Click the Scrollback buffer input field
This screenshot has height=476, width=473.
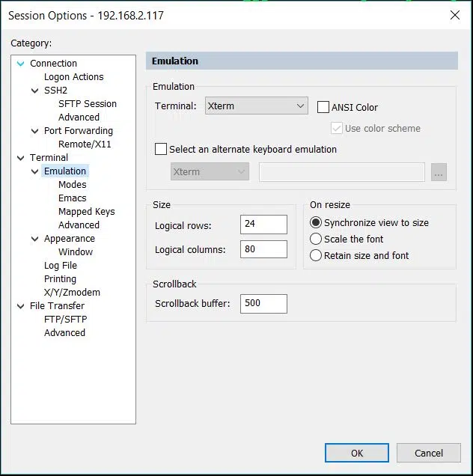click(263, 304)
